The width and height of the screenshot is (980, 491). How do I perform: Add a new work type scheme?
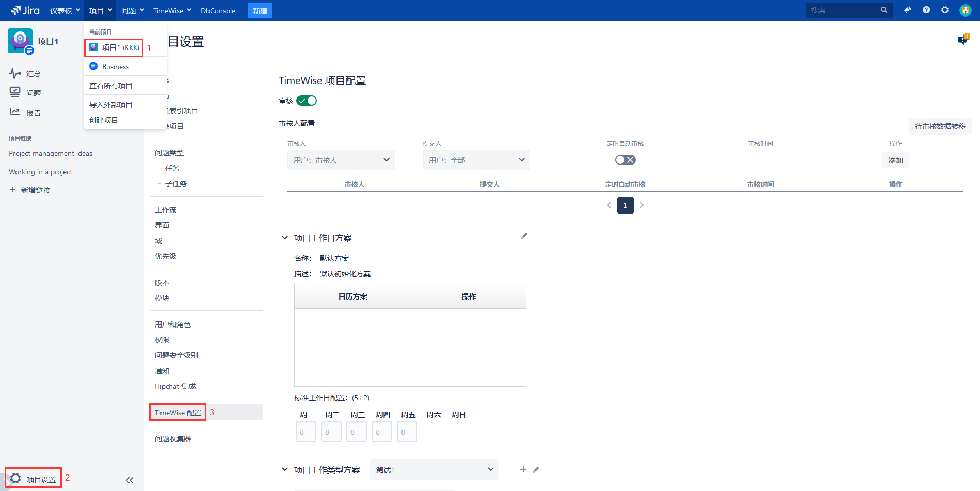523,469
